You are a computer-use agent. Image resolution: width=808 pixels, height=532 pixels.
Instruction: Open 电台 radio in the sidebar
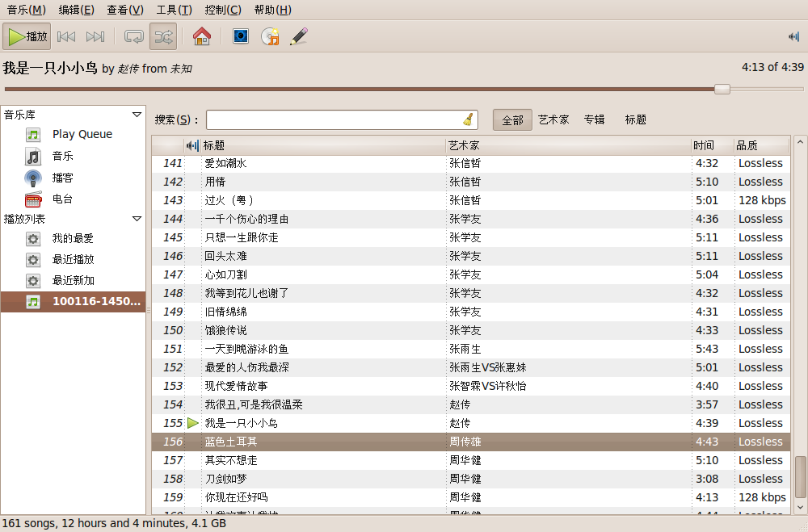pos(74,199)
